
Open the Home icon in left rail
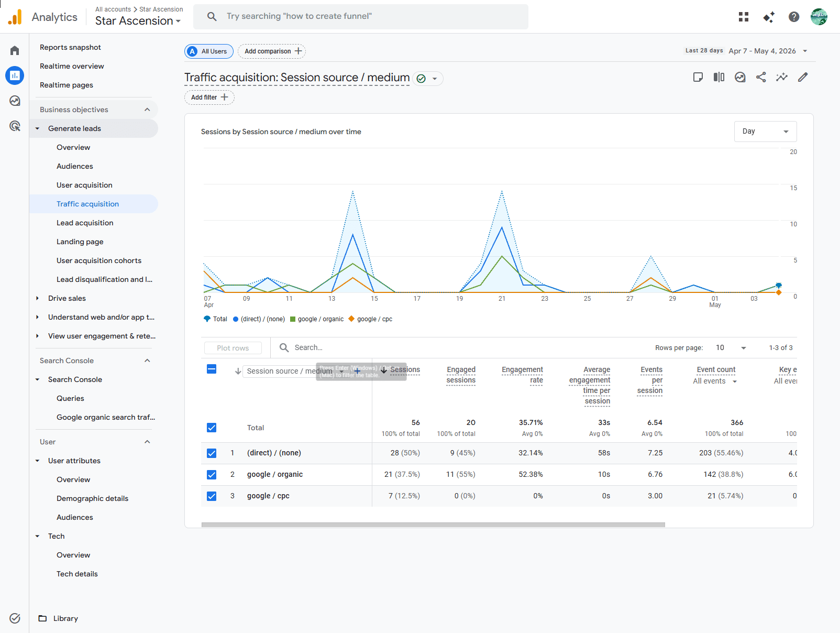(x=15, y=50)
